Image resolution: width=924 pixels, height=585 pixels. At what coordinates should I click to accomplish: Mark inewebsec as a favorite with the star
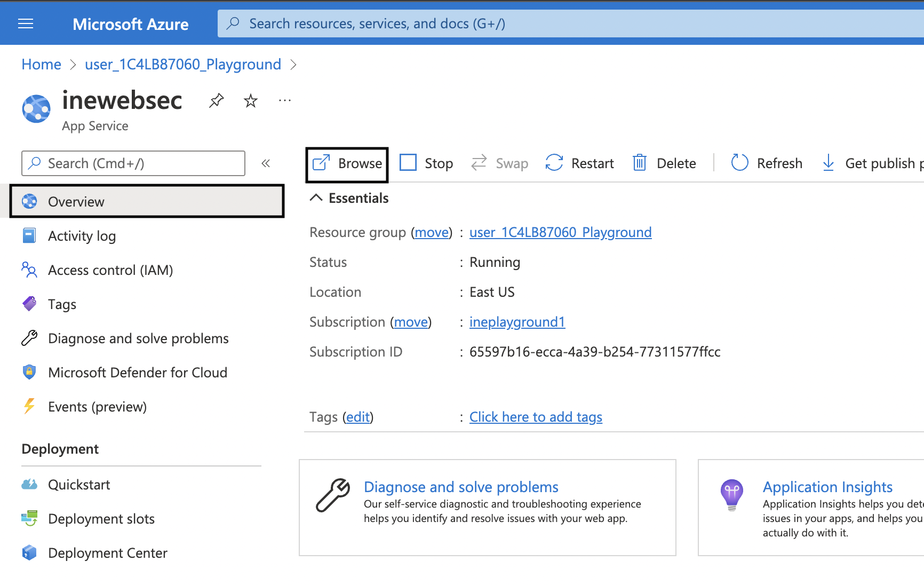click(x=251, y=100)
